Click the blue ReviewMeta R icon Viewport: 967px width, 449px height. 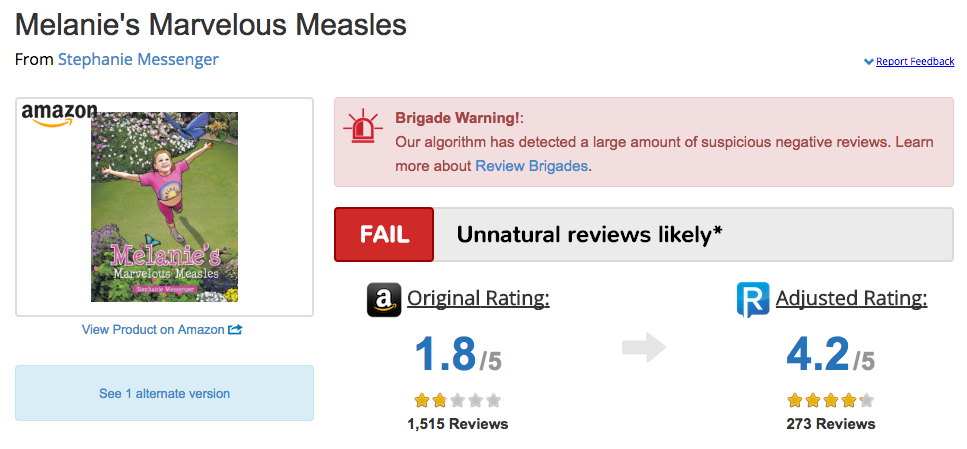pyautogui.click(x=753, y=300)
